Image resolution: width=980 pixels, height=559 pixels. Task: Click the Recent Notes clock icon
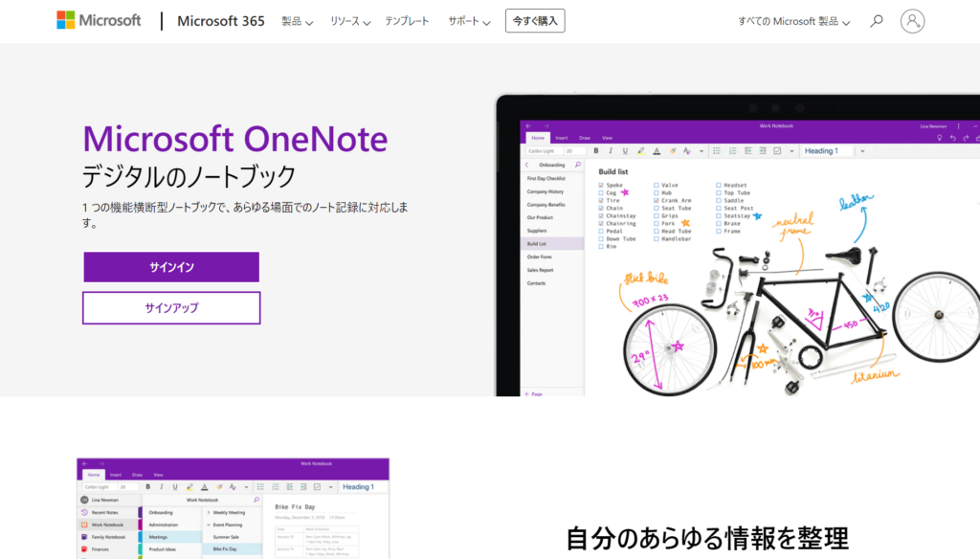click(x=84, y=512)
